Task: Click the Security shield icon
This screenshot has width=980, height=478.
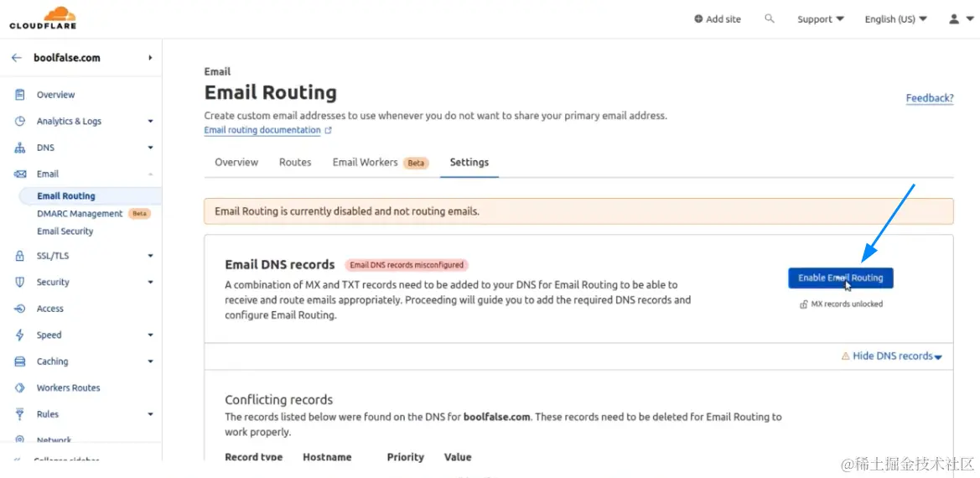Action: tap(20, 283)
